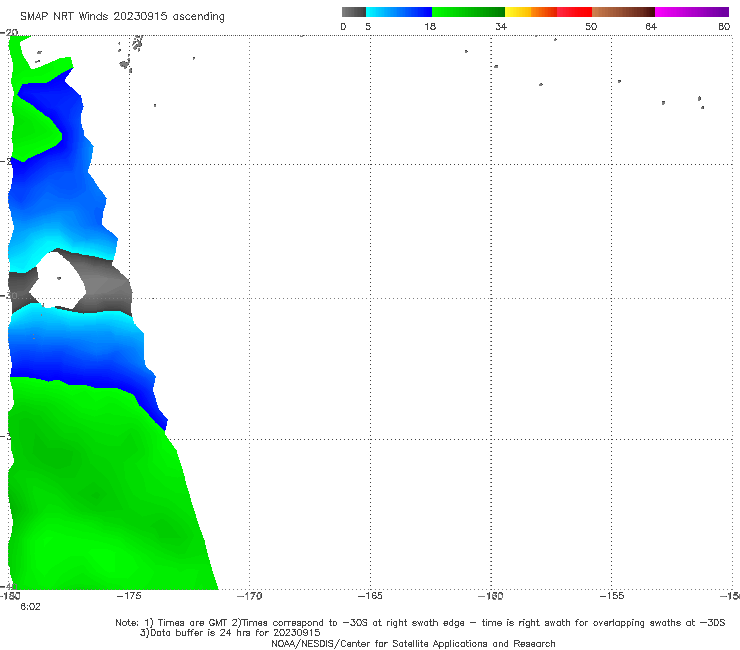Click the magenta-purple 64-80 segment of the color bar
Image resolution: width=740 pixels, height=650 pixels.
692,12
